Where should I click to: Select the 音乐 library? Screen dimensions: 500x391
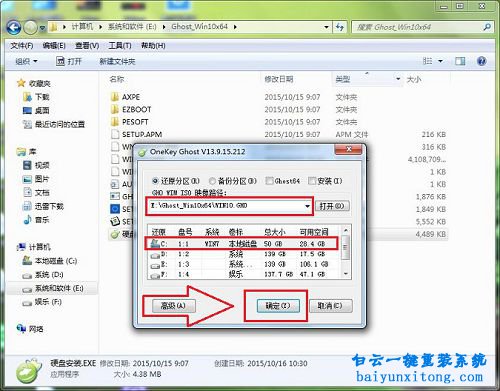42,220
